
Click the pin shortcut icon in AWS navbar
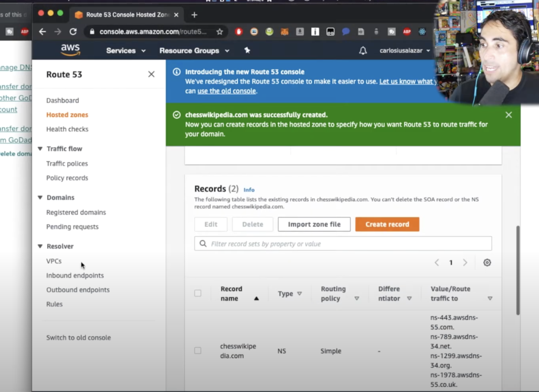[247, 51]
